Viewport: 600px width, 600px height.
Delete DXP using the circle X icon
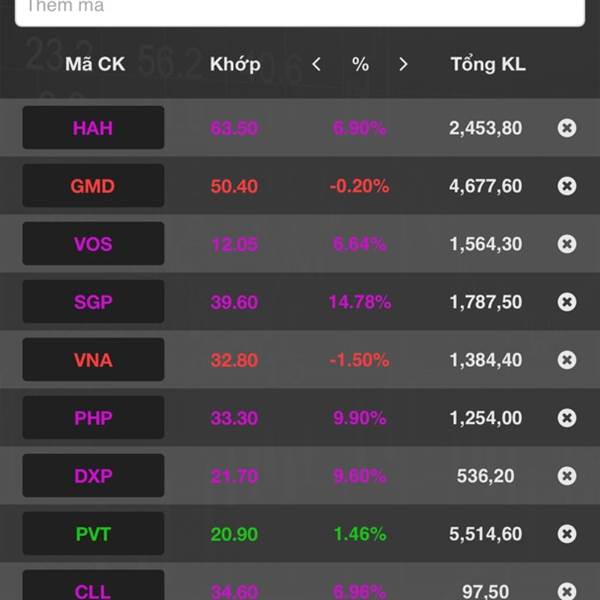567,476
